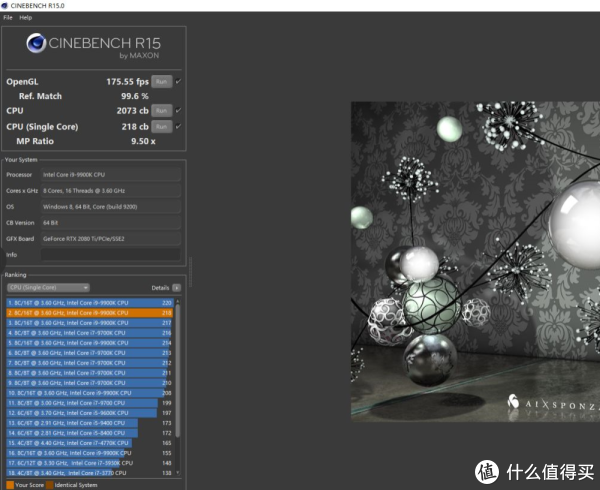Click the Details arrow button in Ranking

click(x=176, y=288)
